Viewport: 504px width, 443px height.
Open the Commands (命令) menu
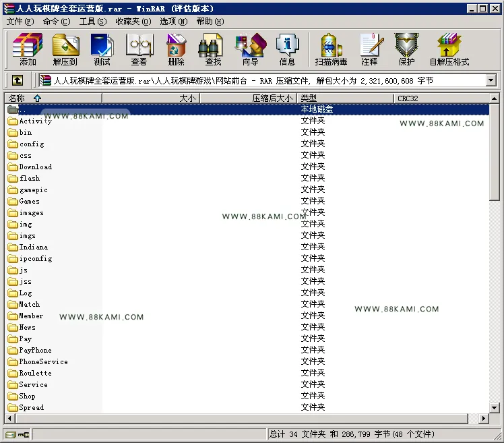(x=56, y=22)
